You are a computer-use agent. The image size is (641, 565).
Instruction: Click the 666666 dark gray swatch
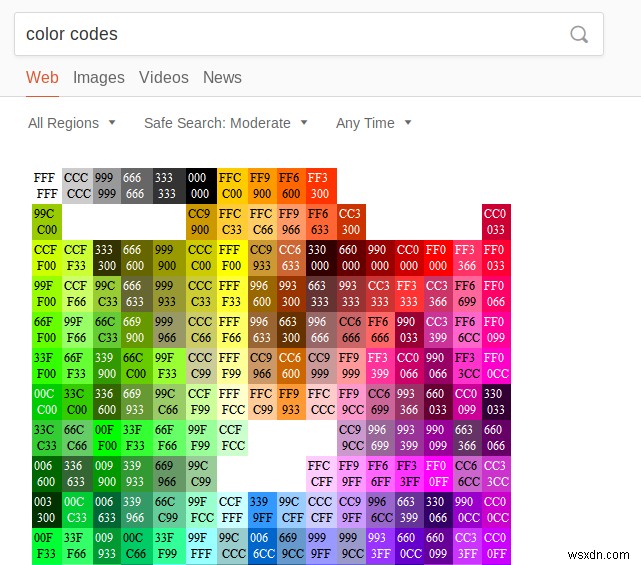137,186
